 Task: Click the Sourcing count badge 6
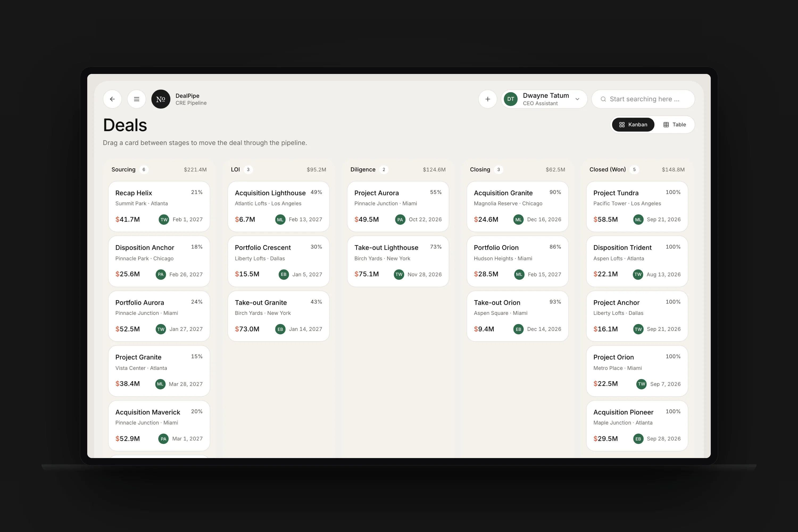click(144, 169)
